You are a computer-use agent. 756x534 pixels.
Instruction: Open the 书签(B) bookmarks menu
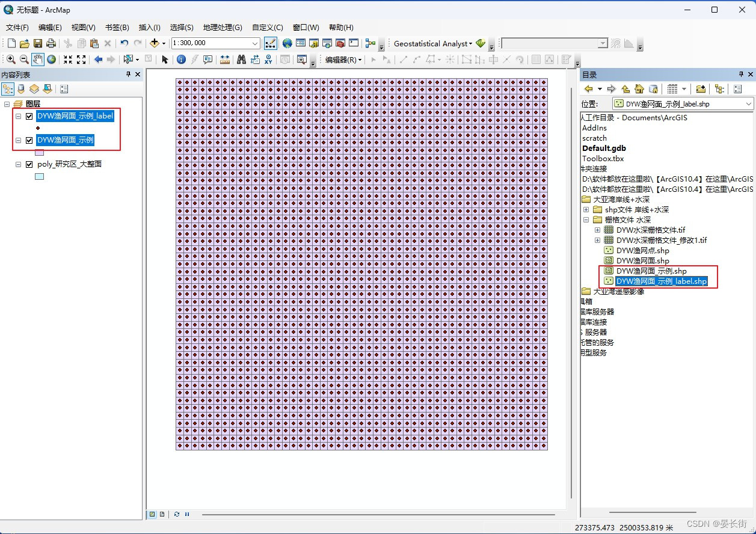pyautogui.click(x=117, y=28)
